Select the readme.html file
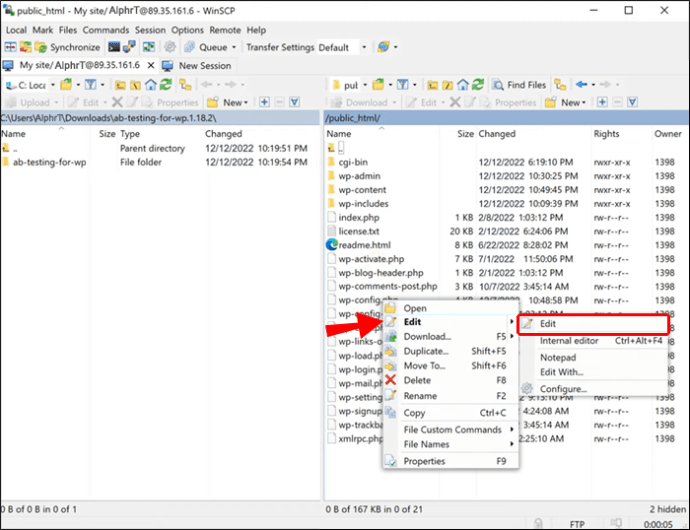The width and height of the screenshot is (690, 530). pyautogui.click(x=364, y=245)
